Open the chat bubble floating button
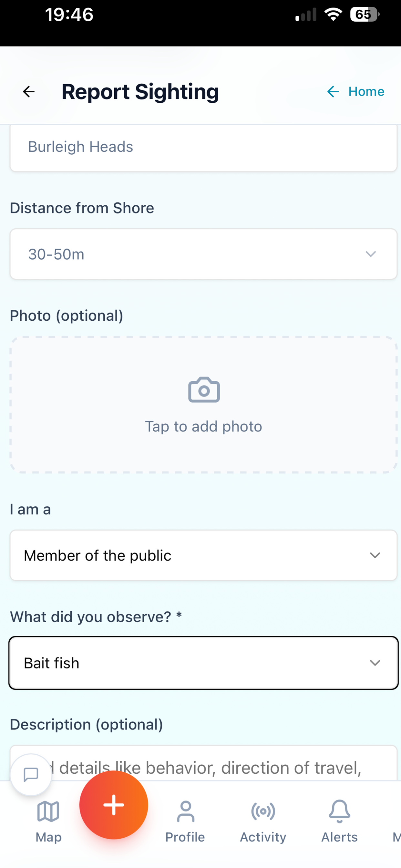Screen dimensions: 401x868 [x=31, y=774]
